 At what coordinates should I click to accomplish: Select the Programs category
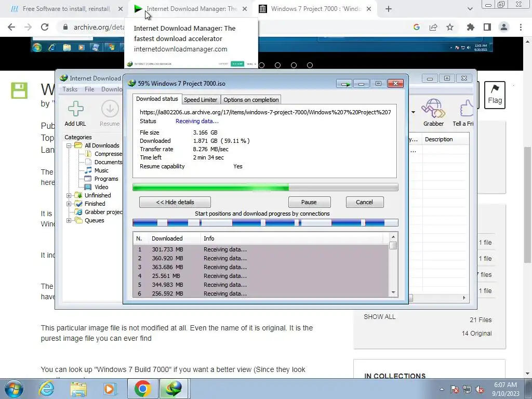coord(101,179)
